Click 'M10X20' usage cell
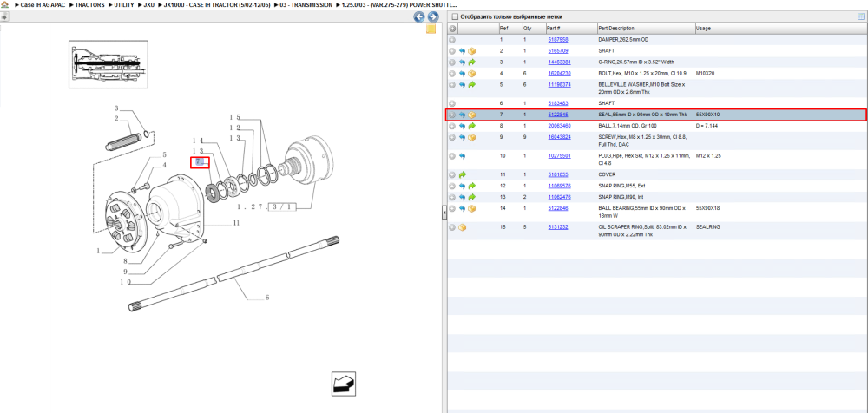This screenshot has height=413, width=868. pyautogui.click(x=705, y=73)
